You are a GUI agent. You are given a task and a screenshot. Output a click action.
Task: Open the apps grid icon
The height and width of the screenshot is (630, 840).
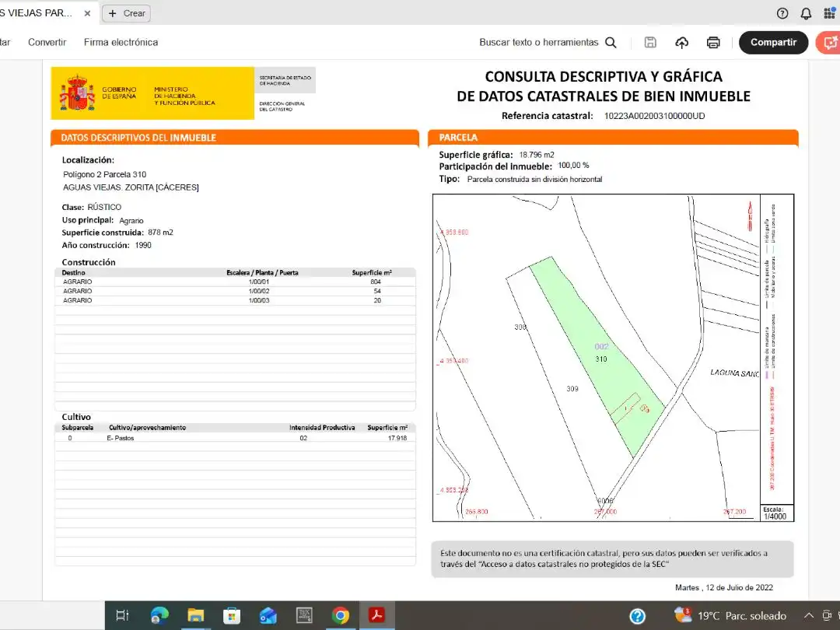coord(829,13)
